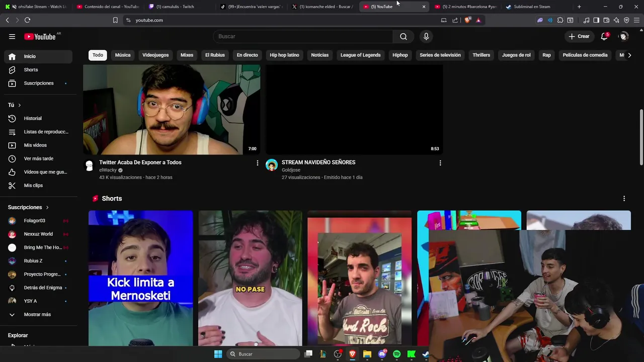Open League of Legends taskbar icon
The width and height of the screenshot is (644, 362).
[323, 354]
